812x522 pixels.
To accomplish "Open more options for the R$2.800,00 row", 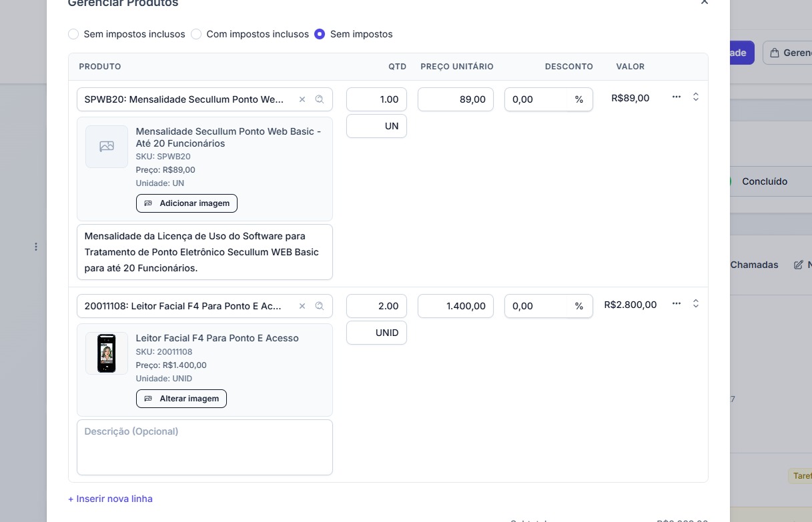I will point(677,304).
